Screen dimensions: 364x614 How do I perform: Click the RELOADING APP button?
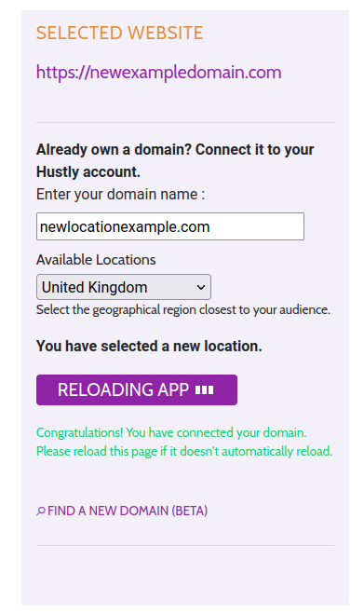[137, 389]
